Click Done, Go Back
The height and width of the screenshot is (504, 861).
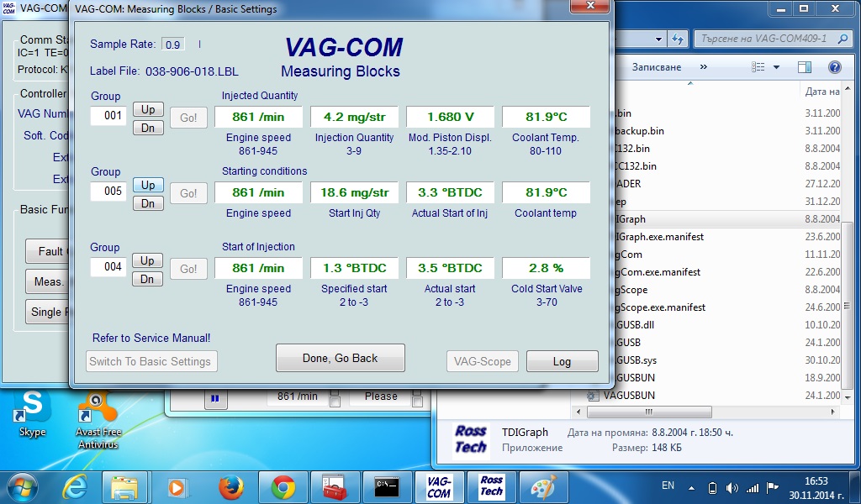pyautogui.click(x=340, y=358)
